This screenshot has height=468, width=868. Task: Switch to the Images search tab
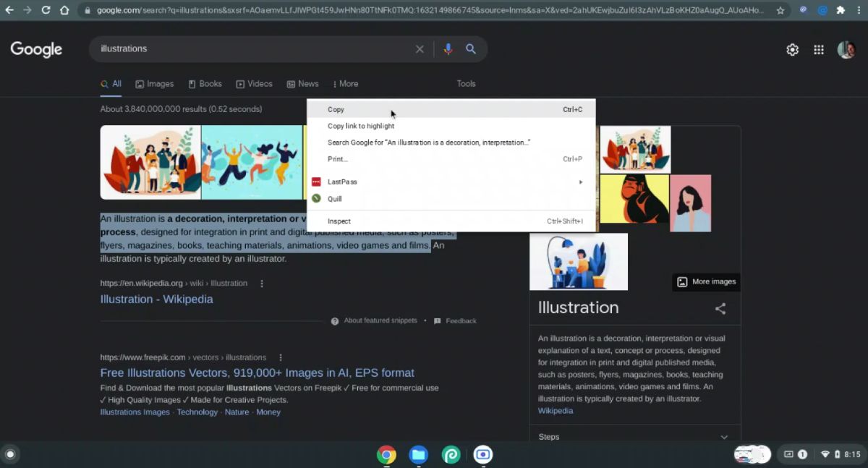154,83
